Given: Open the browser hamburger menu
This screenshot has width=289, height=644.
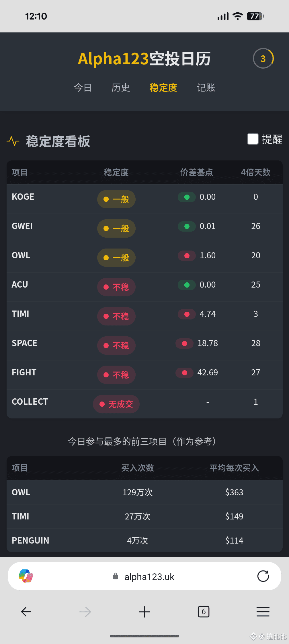Looking at the screenshot, I should [x=263, y=612].
